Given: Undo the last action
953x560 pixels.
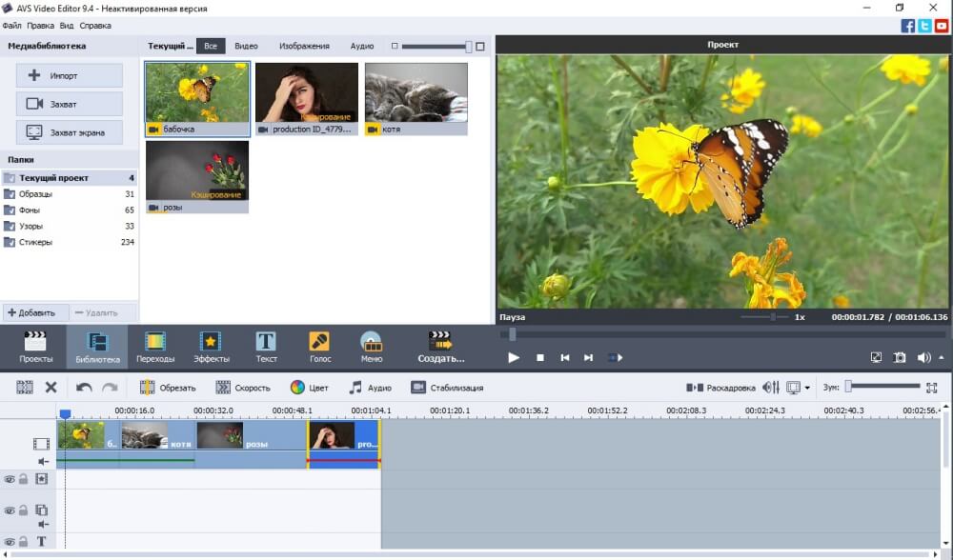Looking at the screenshot, I should coord(84,388).
